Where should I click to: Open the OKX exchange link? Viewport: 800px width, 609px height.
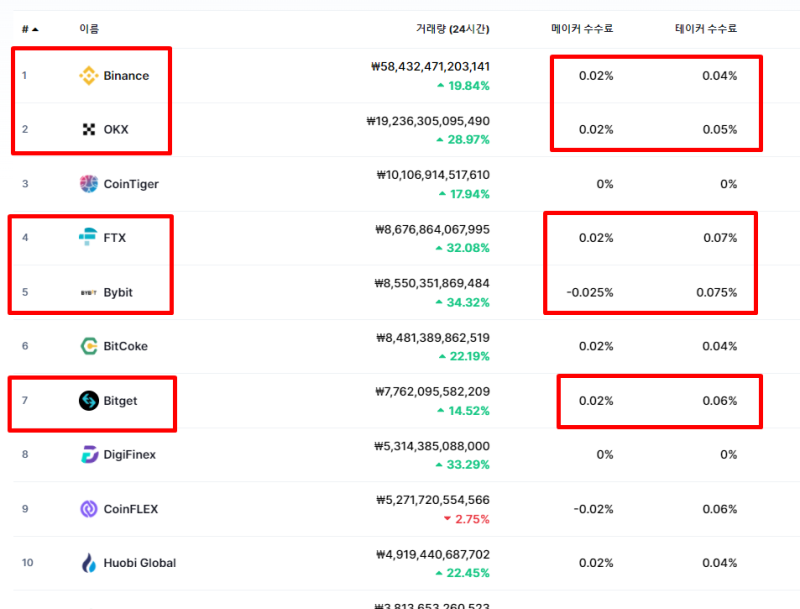[116, 130]
